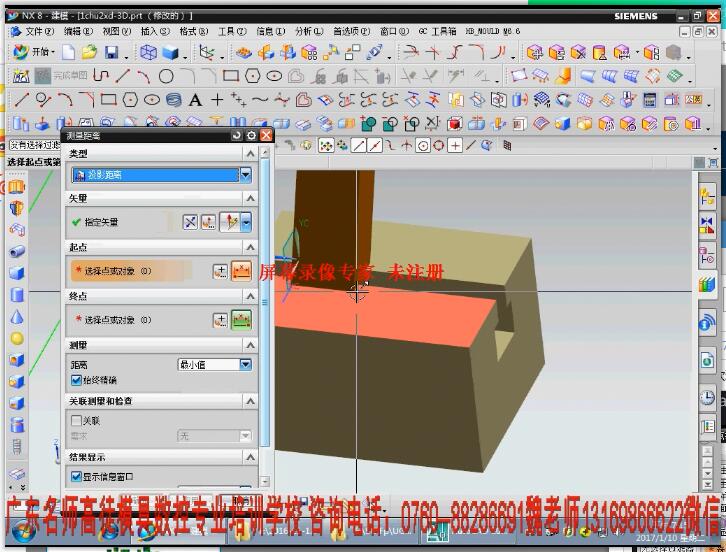Open the 编辑 menu
The image size is (726, 552).
(78, 31)
